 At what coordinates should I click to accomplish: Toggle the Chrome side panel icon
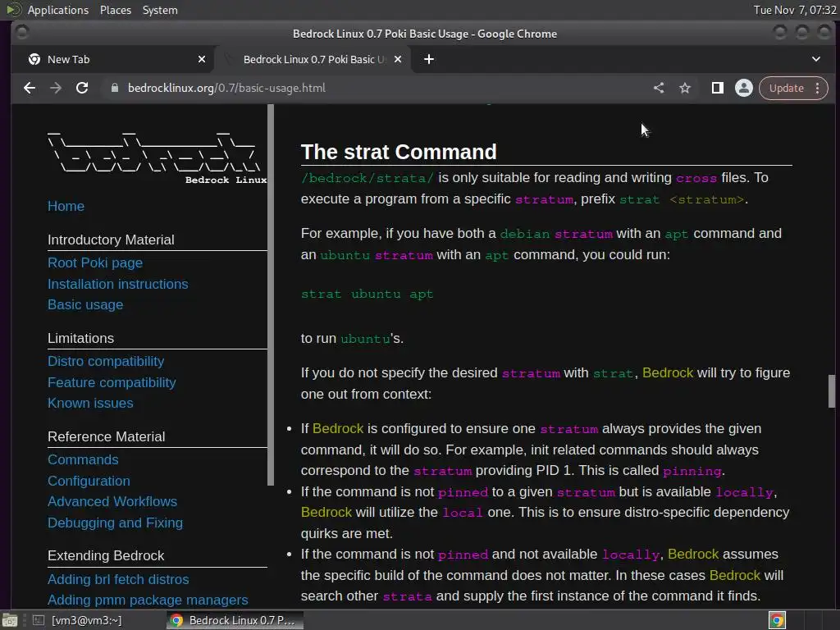coord(717,88)
